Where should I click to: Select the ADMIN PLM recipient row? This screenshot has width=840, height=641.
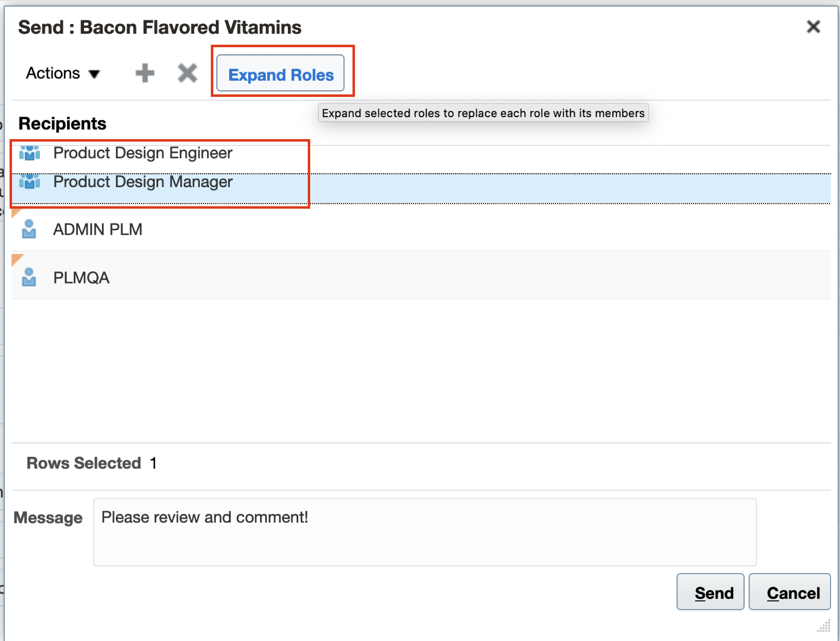pos(98,229)
